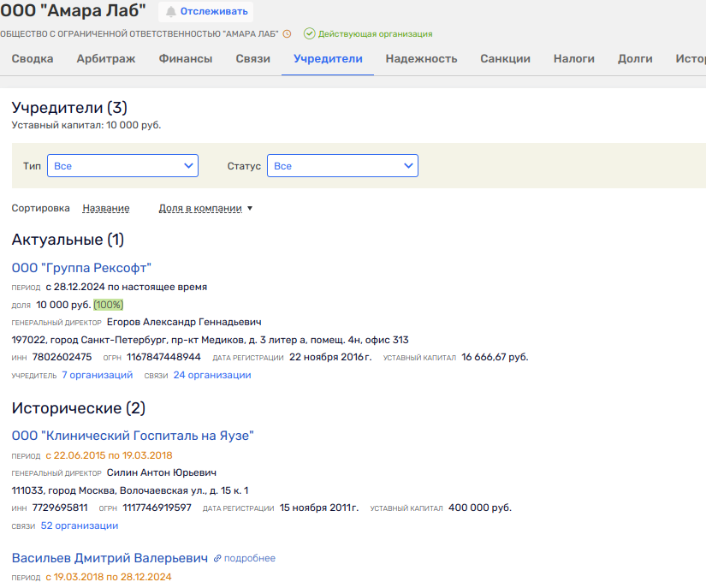
Task: Open the Надежность tab
Action: click(421, 59)
